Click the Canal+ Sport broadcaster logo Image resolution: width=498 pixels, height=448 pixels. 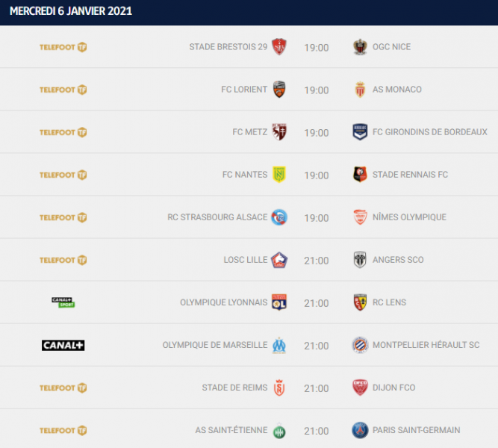click(63, 302)
